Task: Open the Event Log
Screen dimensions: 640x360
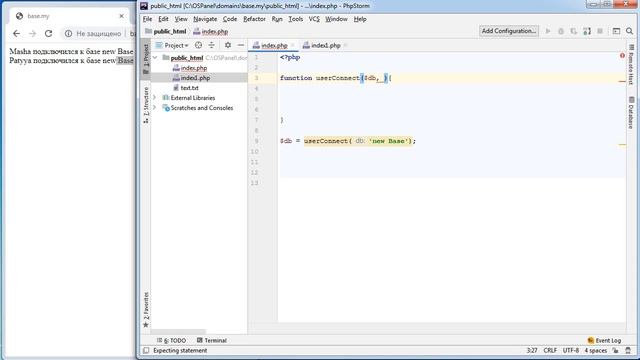Action: click(x=604, y=340)
